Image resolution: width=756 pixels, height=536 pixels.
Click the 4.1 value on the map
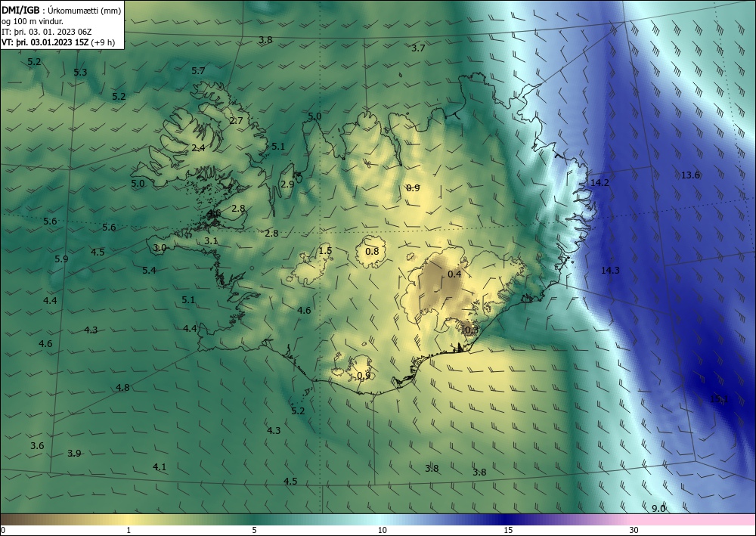pos(160,467)
